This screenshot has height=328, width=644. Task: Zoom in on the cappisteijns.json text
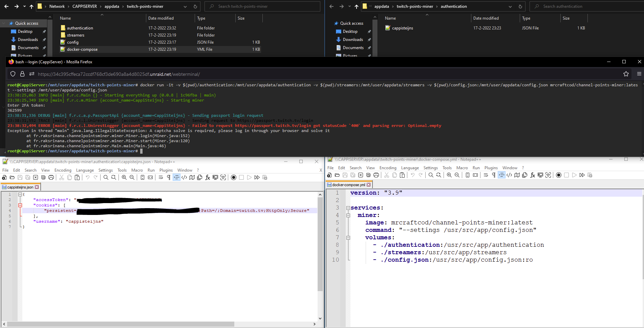[x=124, y=177]
